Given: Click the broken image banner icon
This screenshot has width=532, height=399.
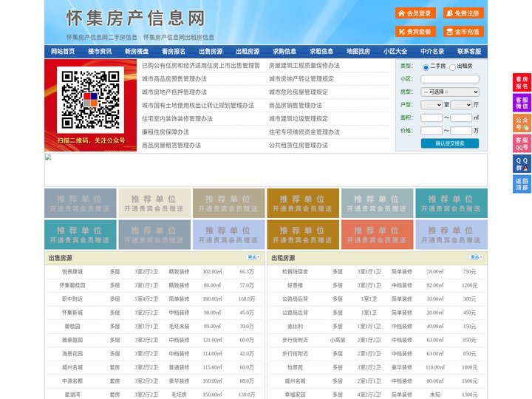Looking at the screenshot, I should coord(48,157).
